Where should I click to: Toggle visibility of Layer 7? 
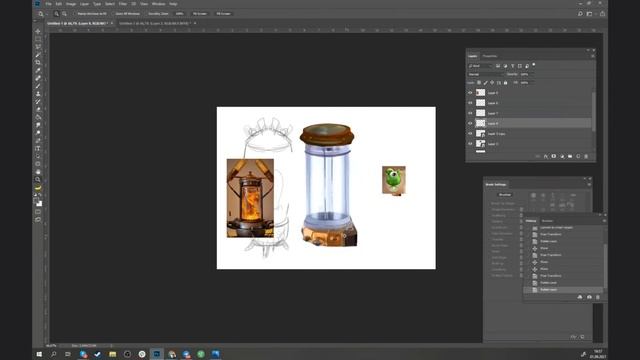coord(470,113)
